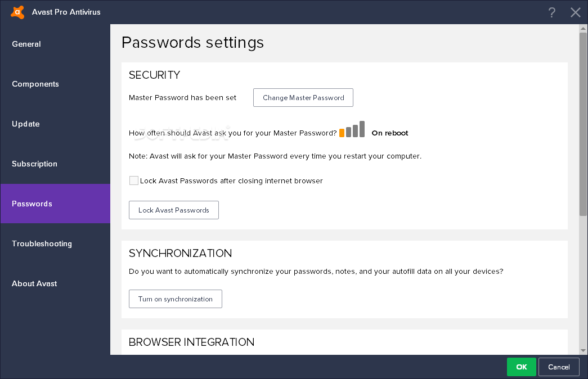The image size is (588, 379).
Task: Enable Lock Avast Passwords after closing browser
Action: [x=134, y=181]
